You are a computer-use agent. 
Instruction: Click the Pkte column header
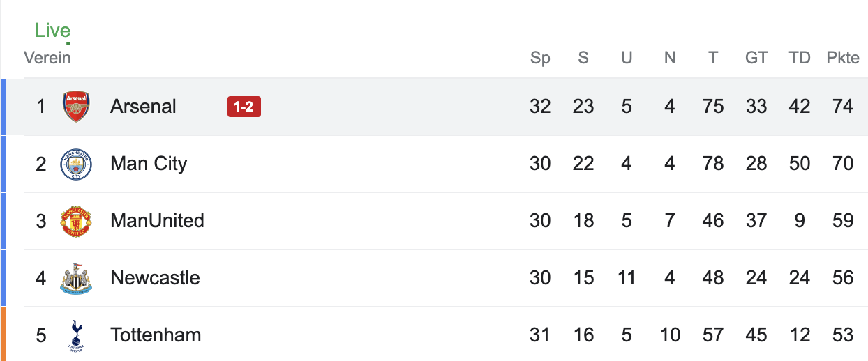pyautogui.click(x=843, y=58)
